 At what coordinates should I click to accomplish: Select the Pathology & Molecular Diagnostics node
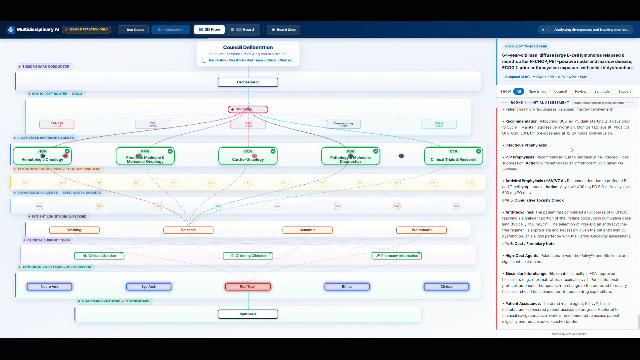(351, 156)
